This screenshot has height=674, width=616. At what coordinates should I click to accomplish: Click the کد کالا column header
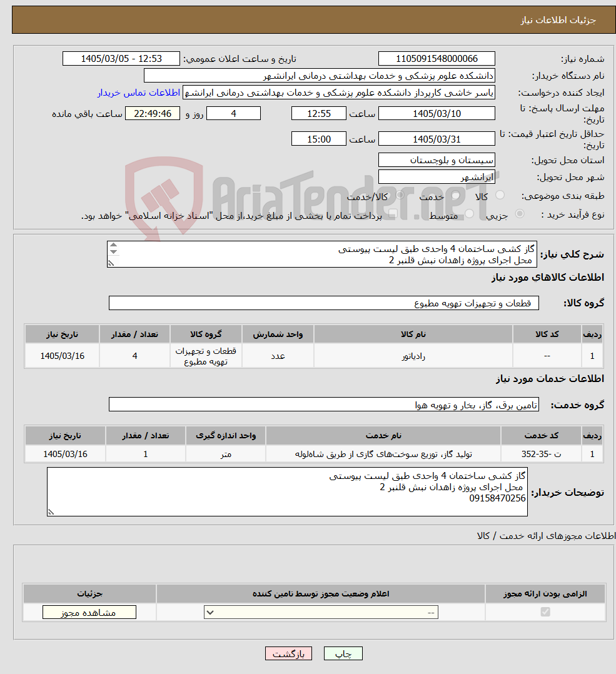coord(547,334)
